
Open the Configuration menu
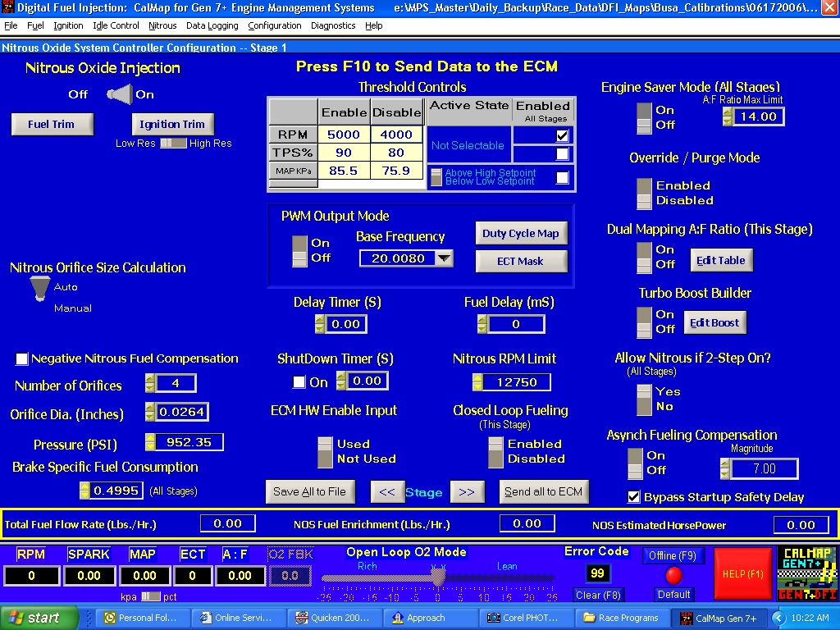(274, 25)
